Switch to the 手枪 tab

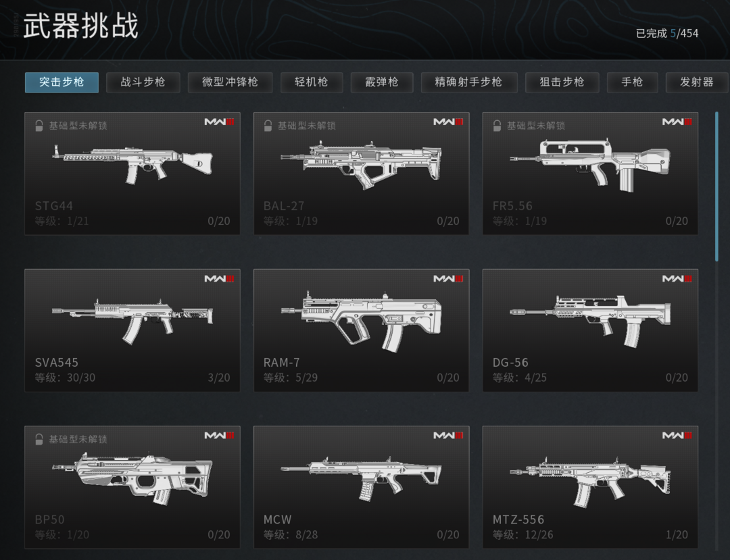point(632,82)
